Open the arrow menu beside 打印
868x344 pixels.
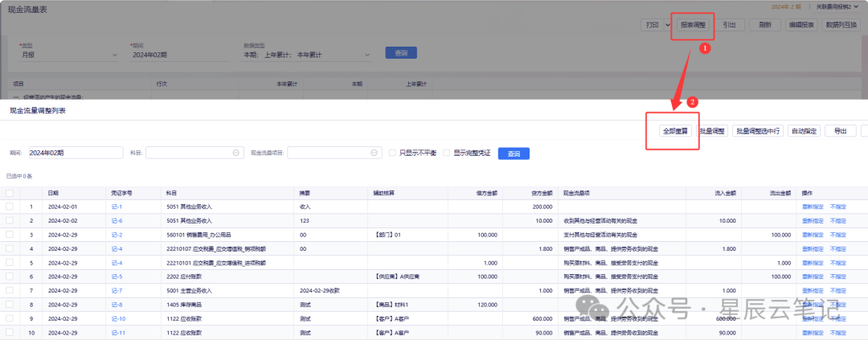click(x=667, y=25)
